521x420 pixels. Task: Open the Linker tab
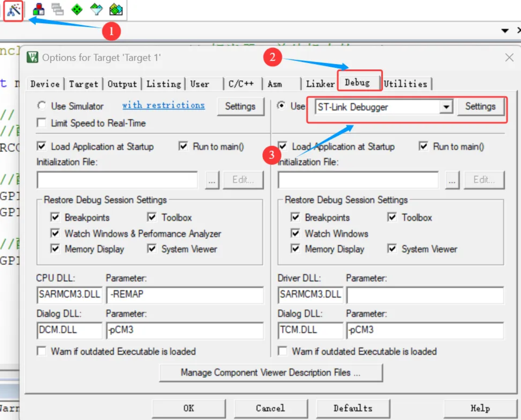point(320,84)
